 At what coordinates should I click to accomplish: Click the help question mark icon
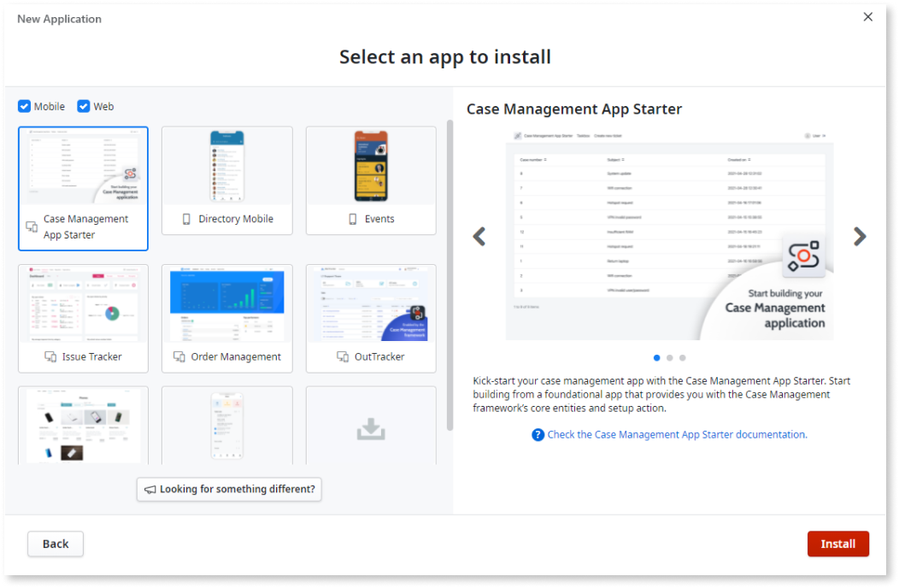[x=538, y=435]
